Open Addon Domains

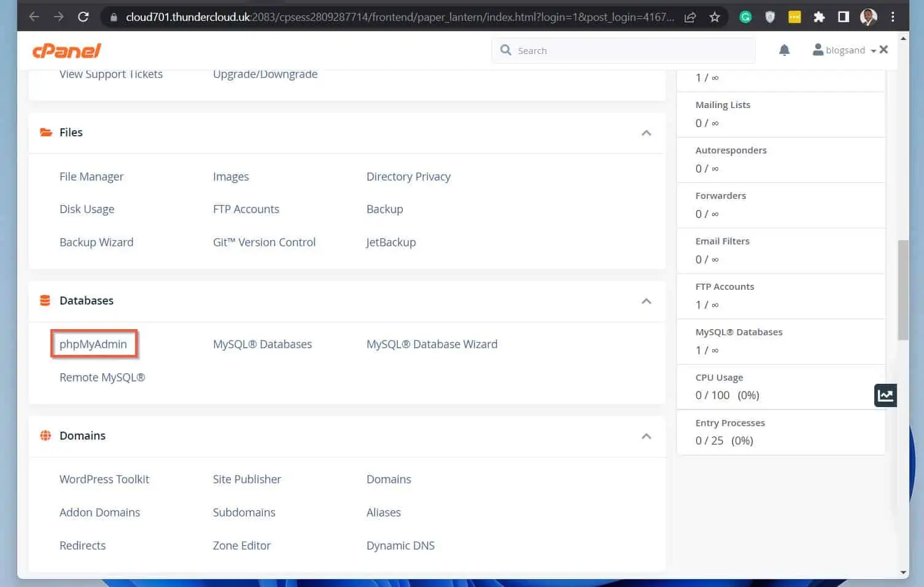(x=99, y=512)
